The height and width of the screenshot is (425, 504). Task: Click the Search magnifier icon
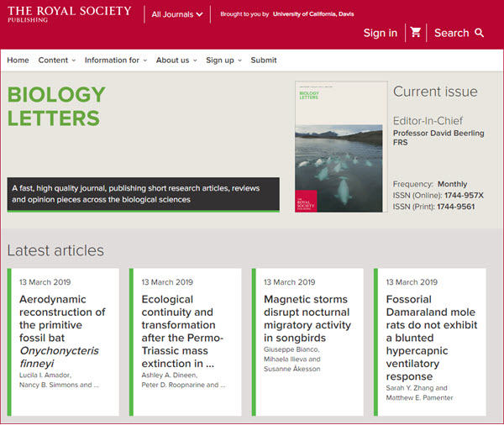(x=479, y=33)
